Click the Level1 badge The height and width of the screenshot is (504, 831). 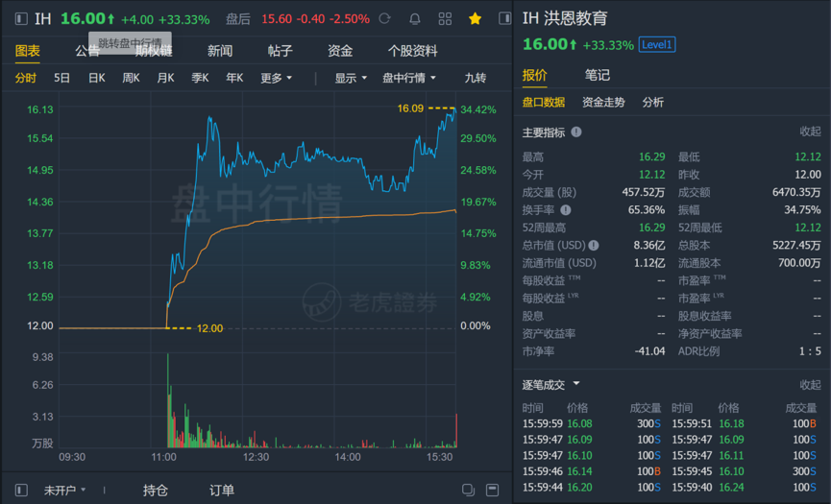click(657, 45)
